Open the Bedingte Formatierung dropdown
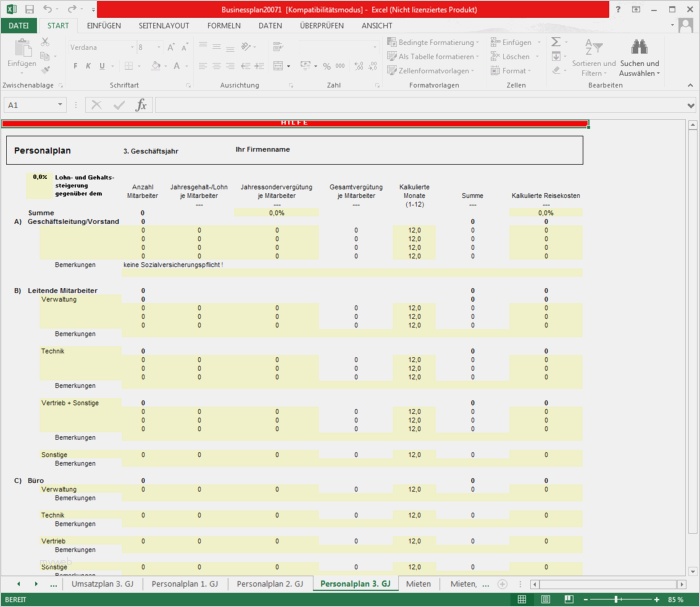 pyautogui.click(x=437, y=43)
